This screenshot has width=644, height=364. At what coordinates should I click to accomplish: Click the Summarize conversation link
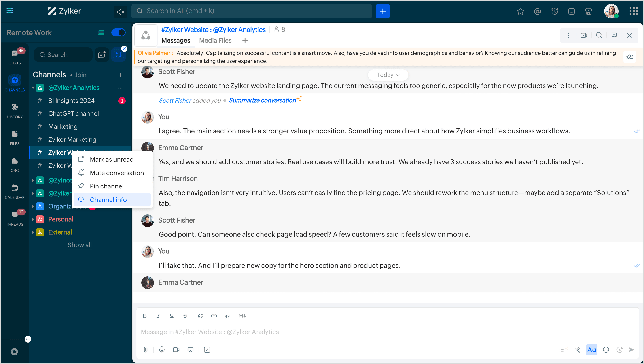coord(262,100)
